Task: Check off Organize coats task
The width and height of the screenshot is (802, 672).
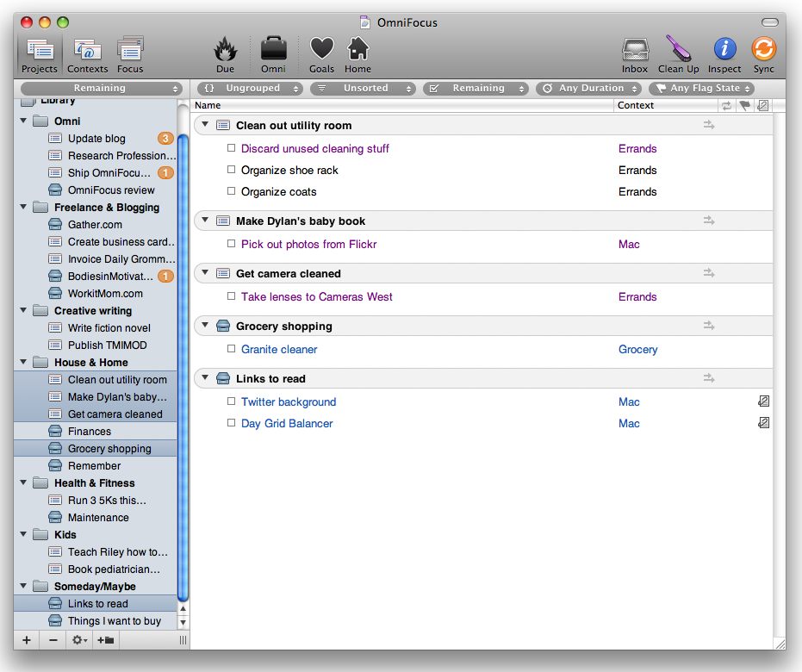Action: coord(231,190)
